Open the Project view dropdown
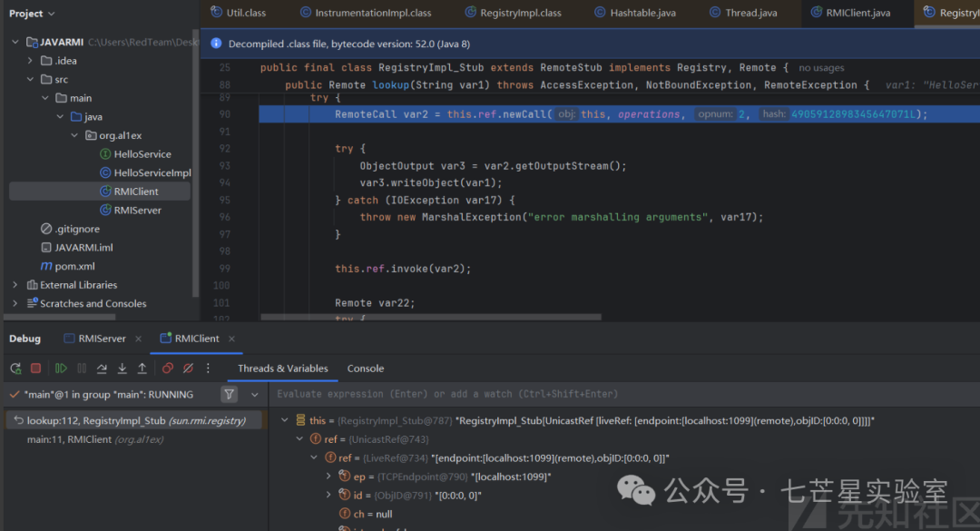 click(33, 13)
